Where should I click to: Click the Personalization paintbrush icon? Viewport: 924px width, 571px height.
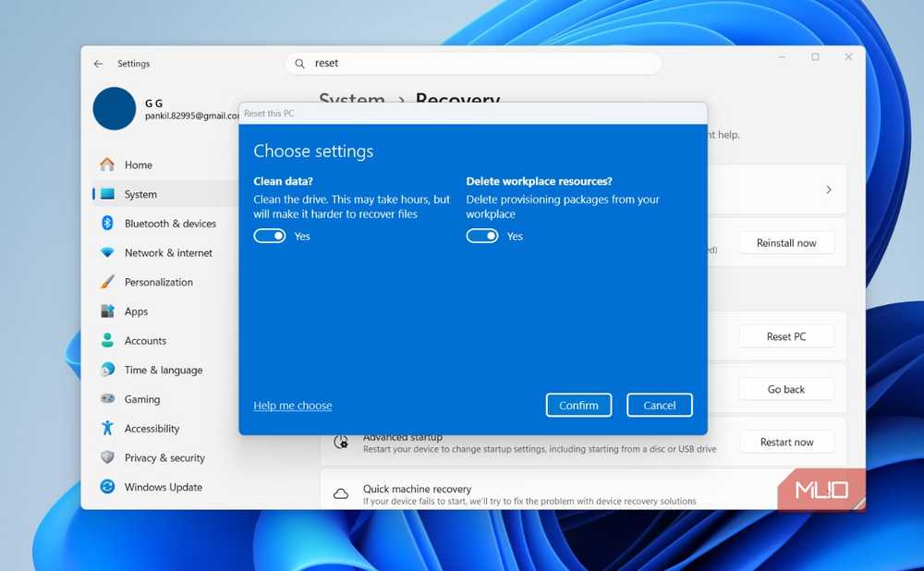[107, 282]
